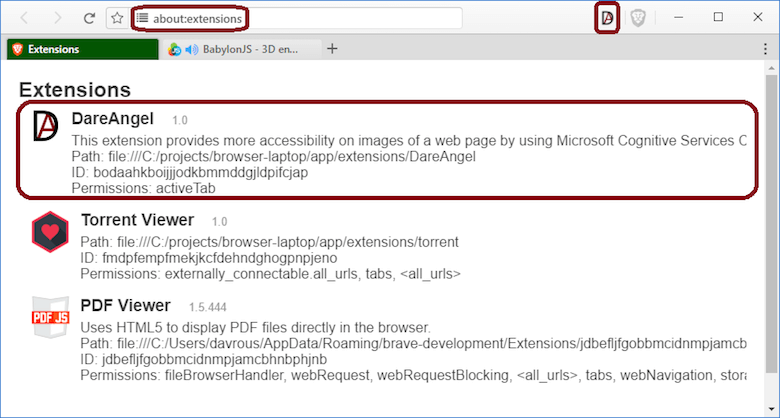Click the DareAngel extension icon in toolbar
This screenshot has height=418, width=780.
click(606, 17)
